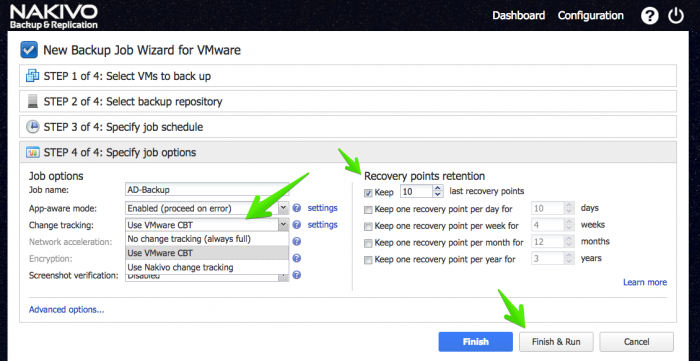The height and width of the screenshot is (361, 700).
Task: Click the New Backup Job Wizard checkmark icon
Action: [x=29, y=50]
